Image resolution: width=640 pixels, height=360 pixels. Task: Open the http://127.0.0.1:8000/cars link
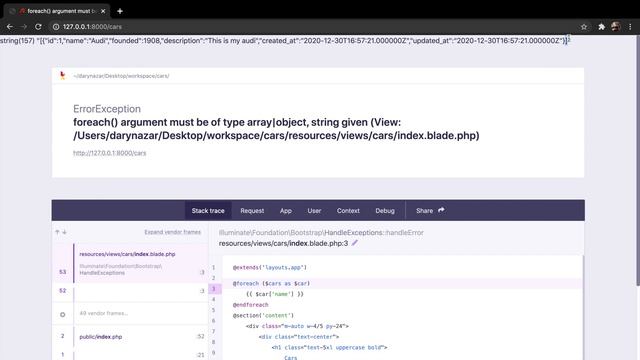click(109, 153)
